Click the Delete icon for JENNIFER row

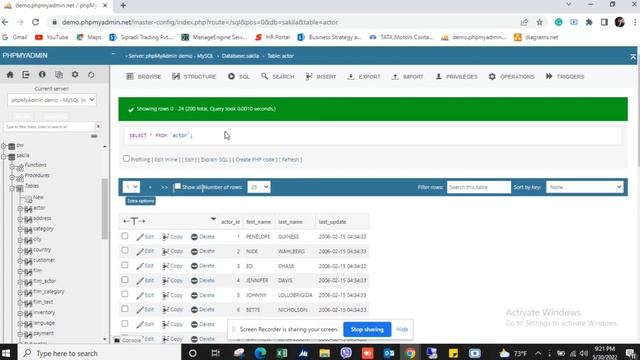tap(194, 281)
